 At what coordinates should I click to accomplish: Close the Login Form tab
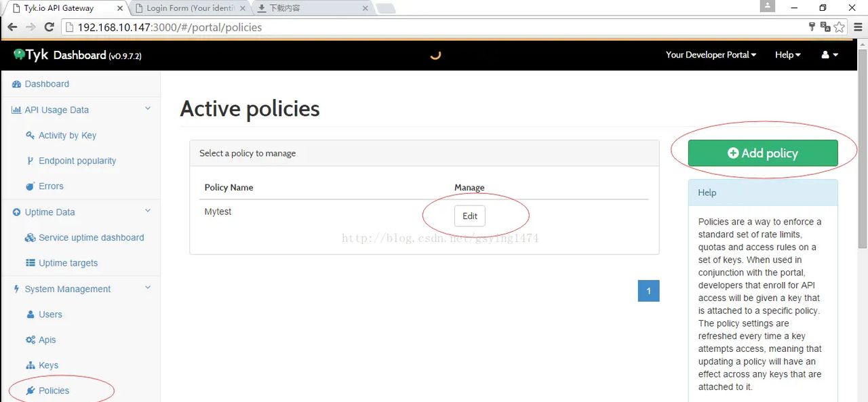242,8
